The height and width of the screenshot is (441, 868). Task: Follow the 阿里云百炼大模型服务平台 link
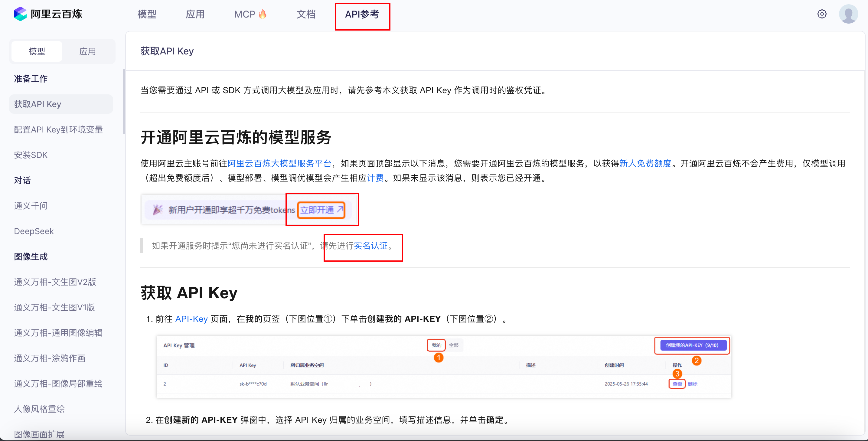279,163
